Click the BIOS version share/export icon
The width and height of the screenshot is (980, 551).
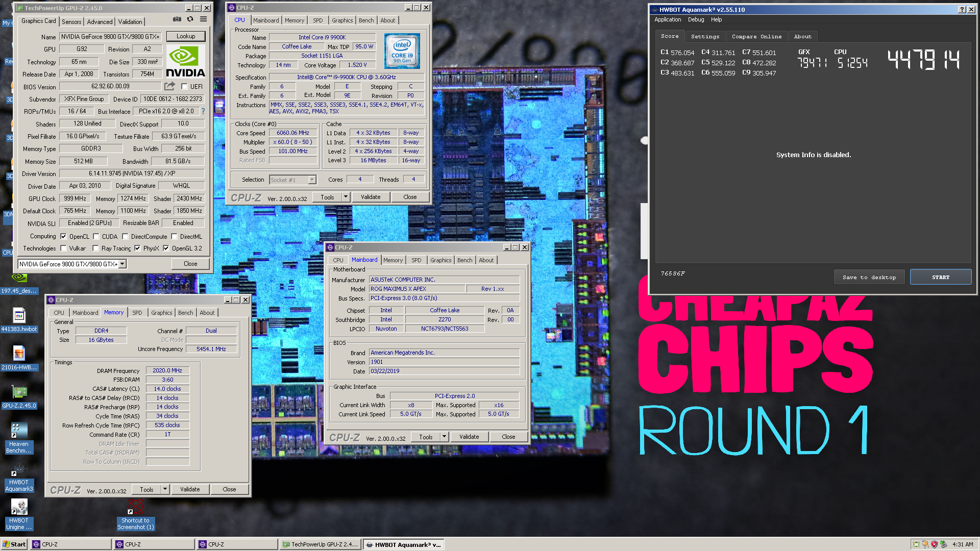click(x=169, y=86)
